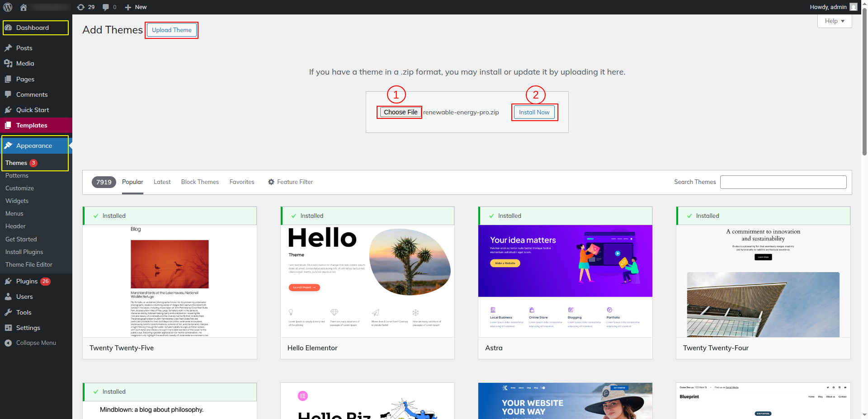The height and width of the screenshot is (419, 868).
Task: Expand the Help dropdown
Action: click(834, 21)
